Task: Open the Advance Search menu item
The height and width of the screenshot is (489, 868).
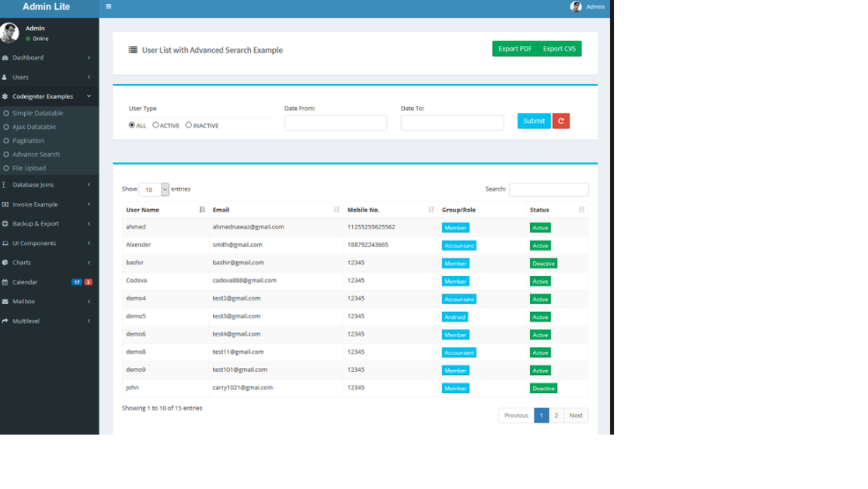Action: [36, 155]
